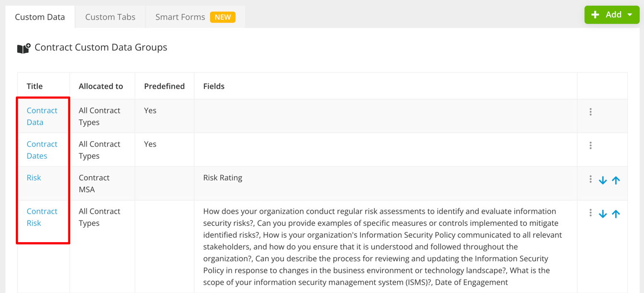Viewport: 644px width, 293px height.
Task: Move the Contract Risk group down
Action: pyautogui.click(x=603, y=214)
